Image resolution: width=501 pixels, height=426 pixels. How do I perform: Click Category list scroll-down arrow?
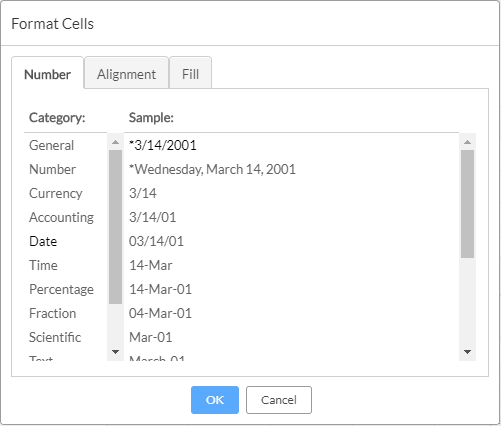(115, 352)
